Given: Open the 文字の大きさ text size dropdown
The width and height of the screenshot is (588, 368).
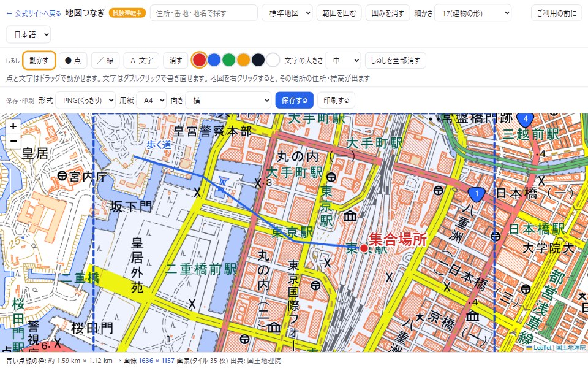Looking at the screenshot, I should [x=343, y=61].
